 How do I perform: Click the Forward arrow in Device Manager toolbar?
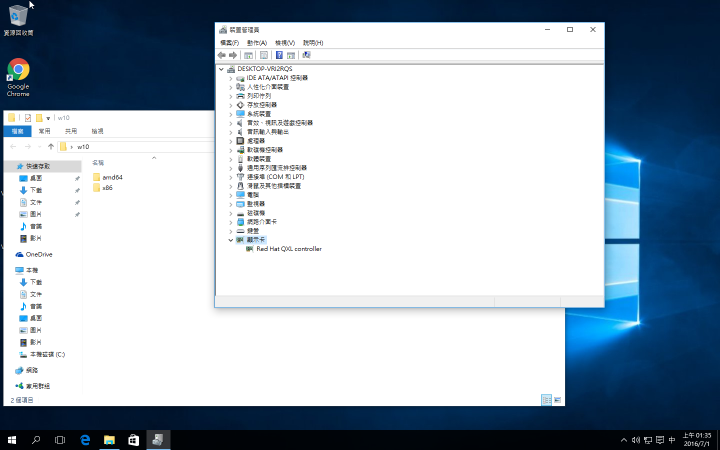tap(233, 55)
